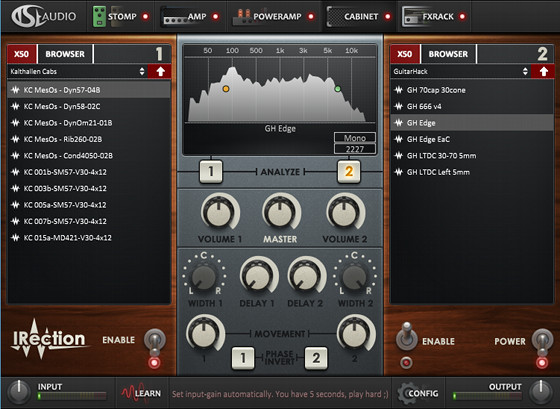Select KC MesOs - Dyn58-02C impulse
Viewport: 560px width, 409px height.
89,106
